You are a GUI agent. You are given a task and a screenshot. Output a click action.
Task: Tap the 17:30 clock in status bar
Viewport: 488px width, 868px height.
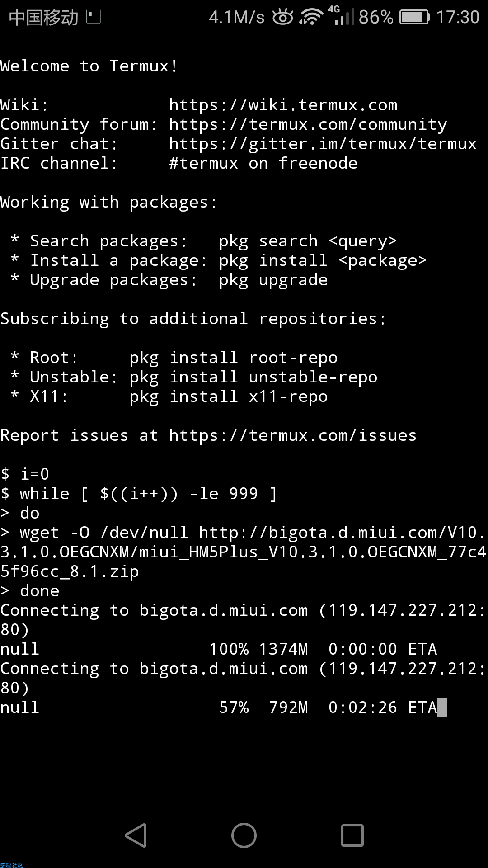coord(458,17)
